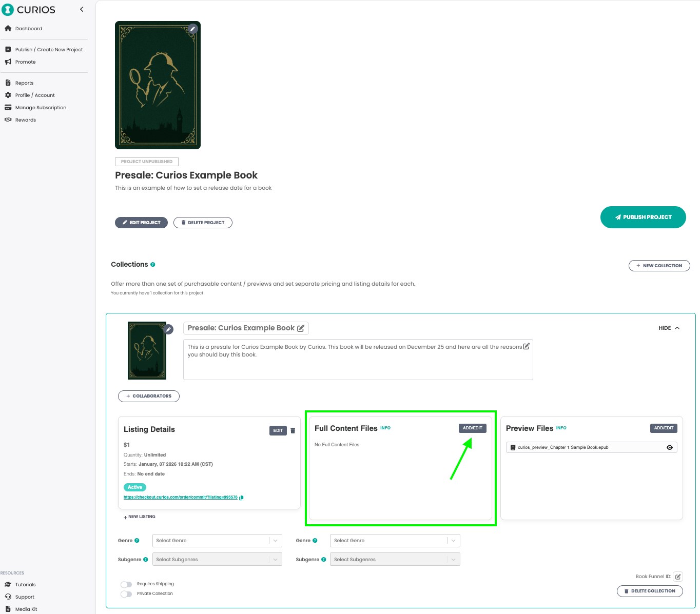Collapse the sidebar with the chevron icon
Image resolution: width=700 pixels, height=614 pixels.
pyautogui.click(x=82, y=9)
